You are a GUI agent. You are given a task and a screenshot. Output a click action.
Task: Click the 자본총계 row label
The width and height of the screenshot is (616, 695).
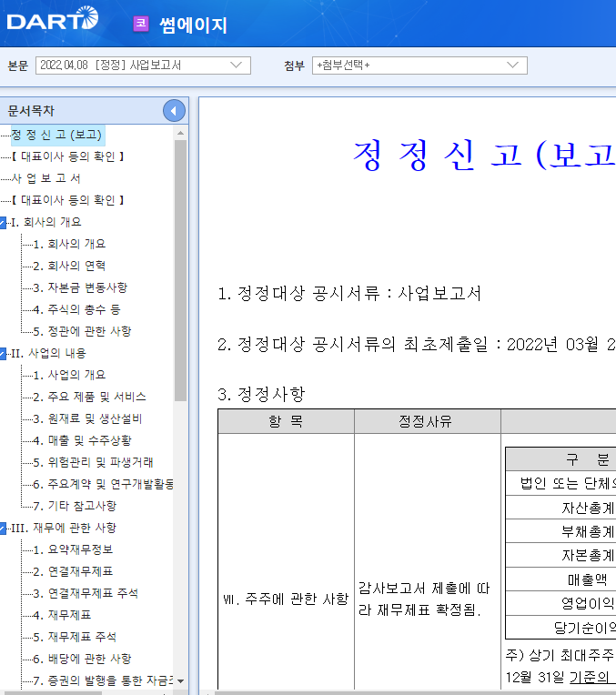pyautogui.click(x=588, y=556)
